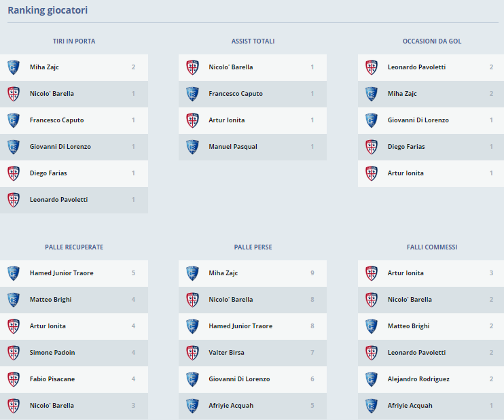The width and height of the screenshot is (504, 420).
Task: Click the Palle Recuperate column header
Action: tap(74, 247)
